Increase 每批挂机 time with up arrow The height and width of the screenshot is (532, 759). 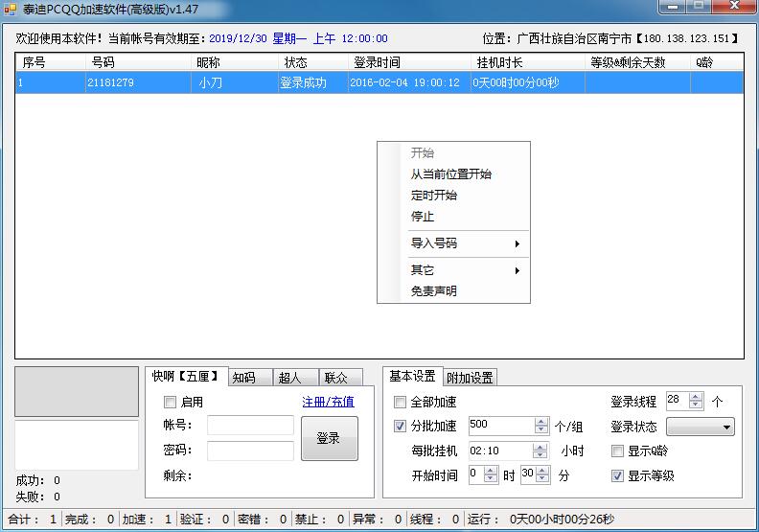pos(540,447)
